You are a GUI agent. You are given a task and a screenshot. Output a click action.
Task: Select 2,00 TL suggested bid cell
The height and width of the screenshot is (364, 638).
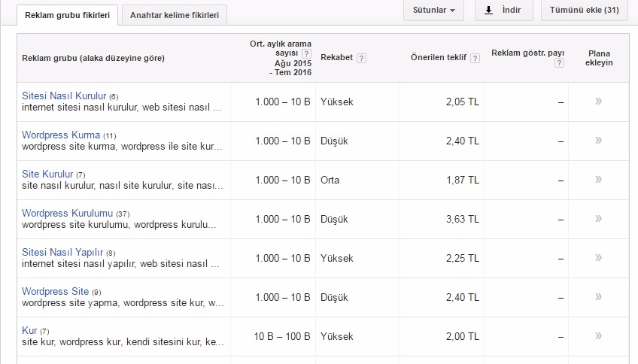[x=462, y=336]
